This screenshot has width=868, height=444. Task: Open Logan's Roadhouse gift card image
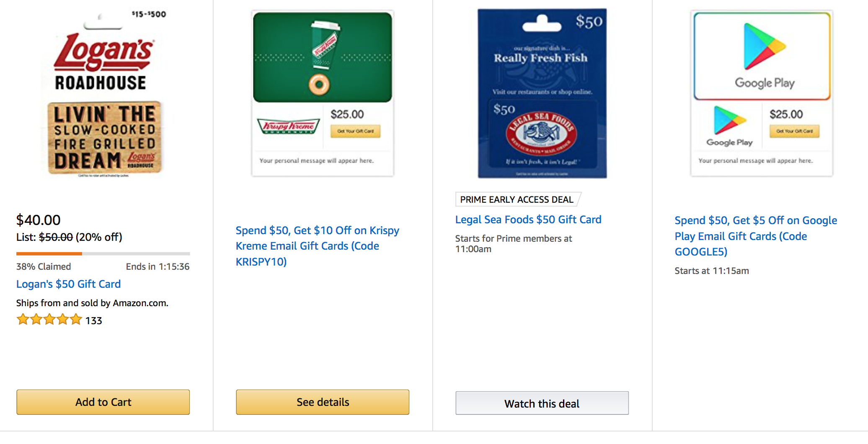[x=103, y=94]
